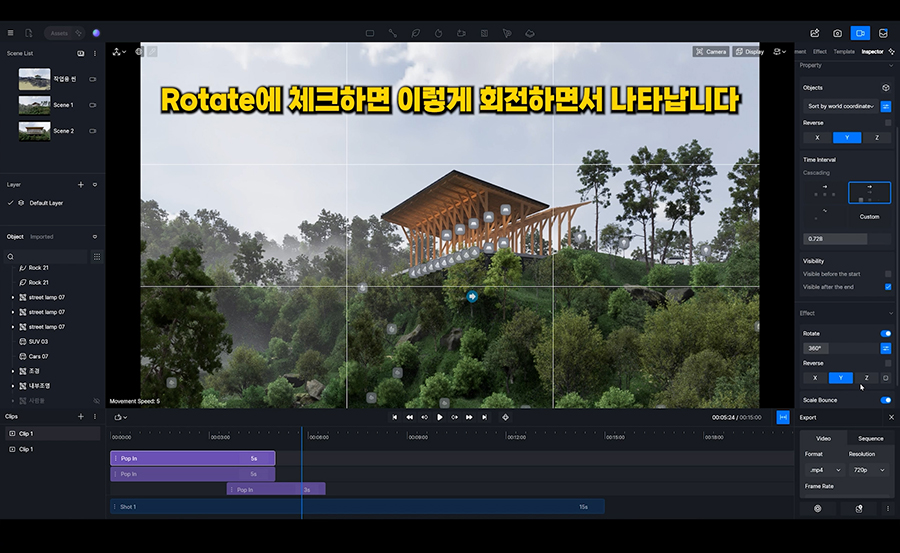Select X axis under Objects Reverse
Screen dimensions: 900x553
click(x=817, y=138)
